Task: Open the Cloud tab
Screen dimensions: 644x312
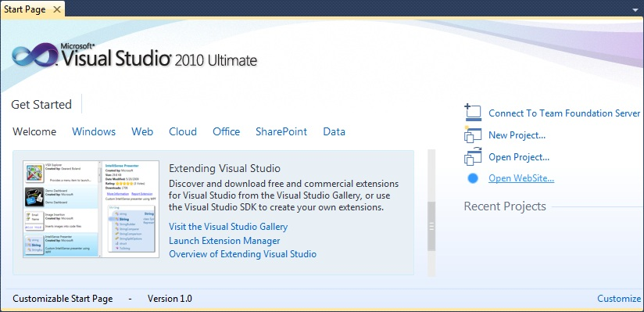Action: point(183,131)
